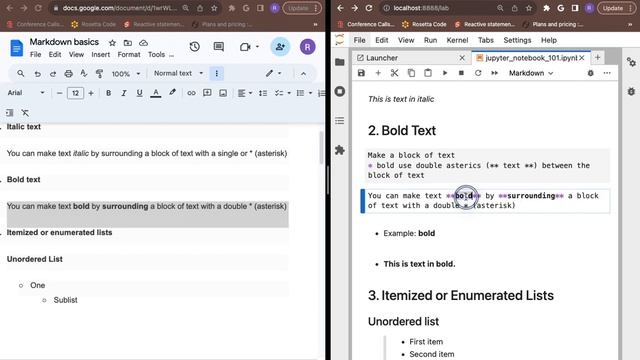The image size is (640, 360).
Task: Click the font size field showing 12
Action: click(x=75, y=93)
